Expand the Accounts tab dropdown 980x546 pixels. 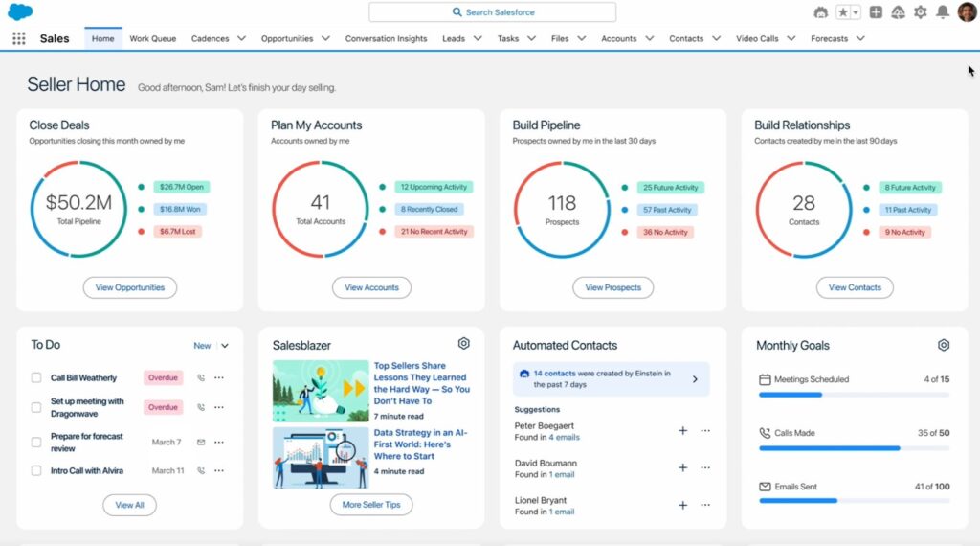(650, 38)
